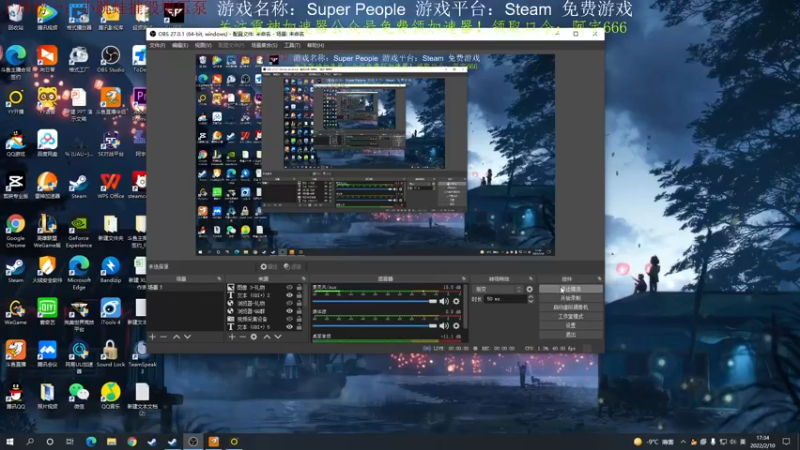Click the stop streaming button

pyautogui.click(x=570, y=289)
